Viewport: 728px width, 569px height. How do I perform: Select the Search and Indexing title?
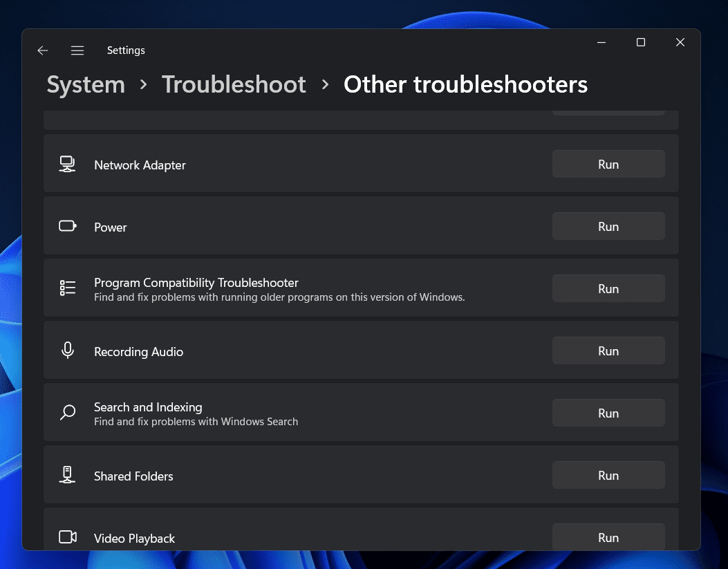148,407
